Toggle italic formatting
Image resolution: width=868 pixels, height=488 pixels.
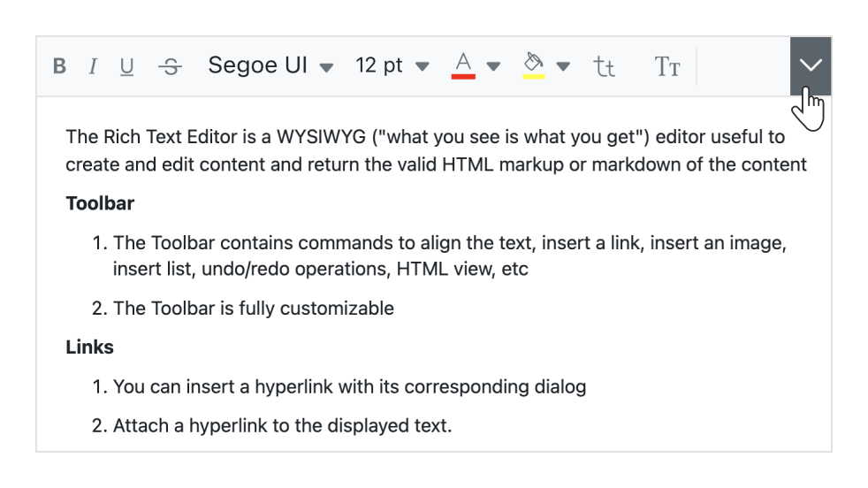(x=92, y=66)
